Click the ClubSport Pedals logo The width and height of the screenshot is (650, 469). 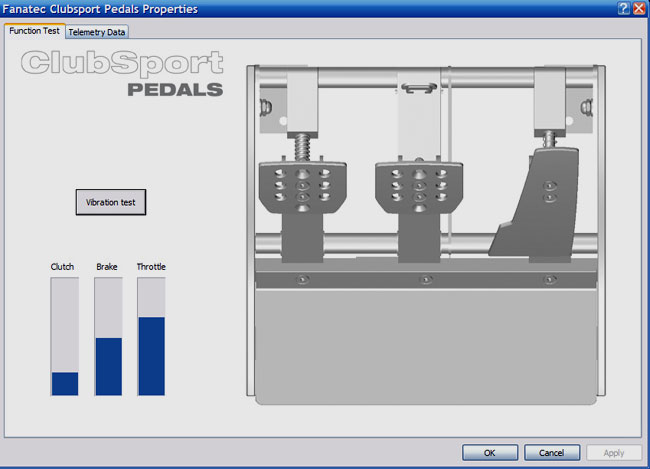tap(122, 73)
